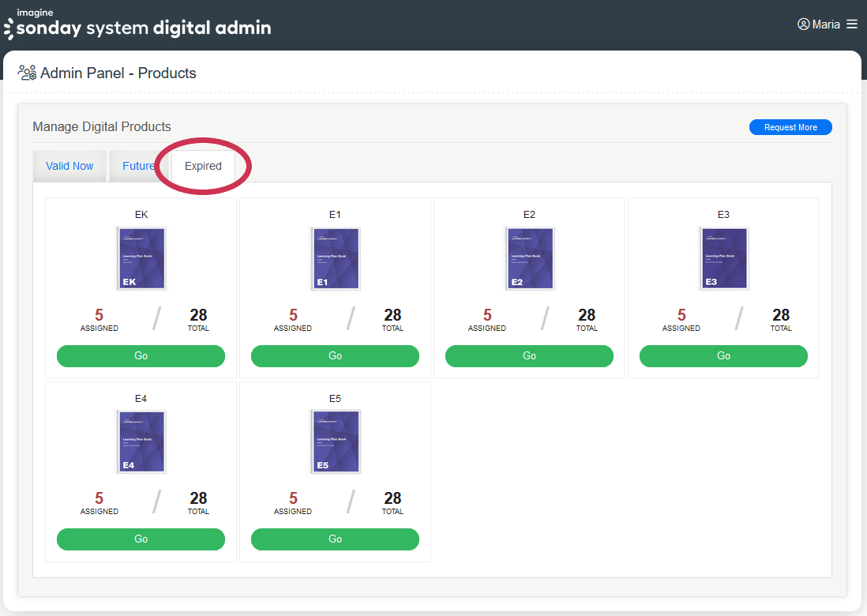Image resolution: width=867 pixels, height=616 pixels.
Task: Click the Go button for E2
Action: (529, 356)
